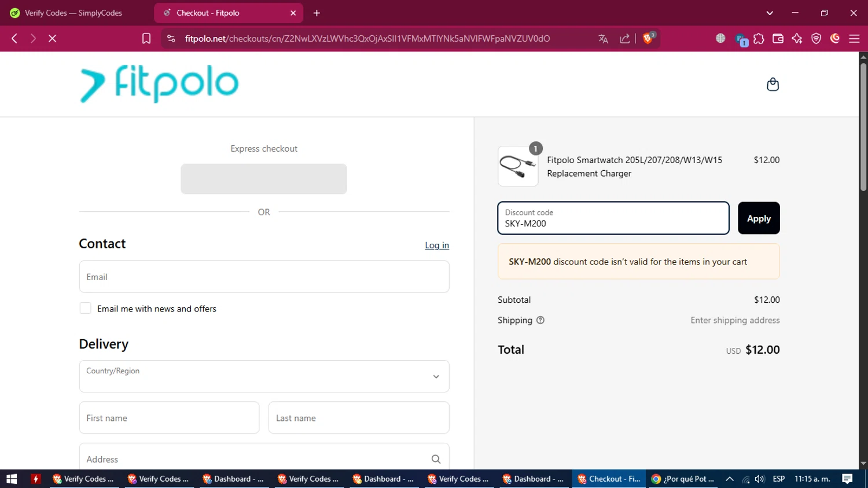Click the crescent moon toolbar icon
Image resolution: width=868 pixels, height=488 pixels.
(835, 38)
